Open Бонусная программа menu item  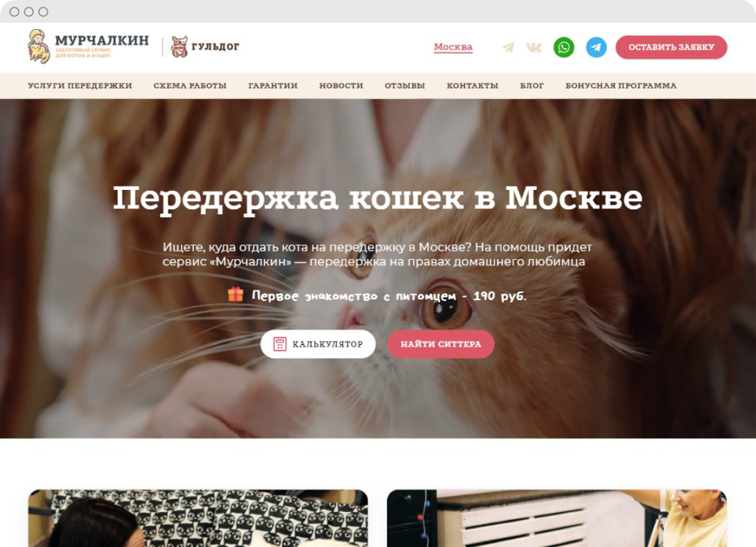tap(621, 86)
